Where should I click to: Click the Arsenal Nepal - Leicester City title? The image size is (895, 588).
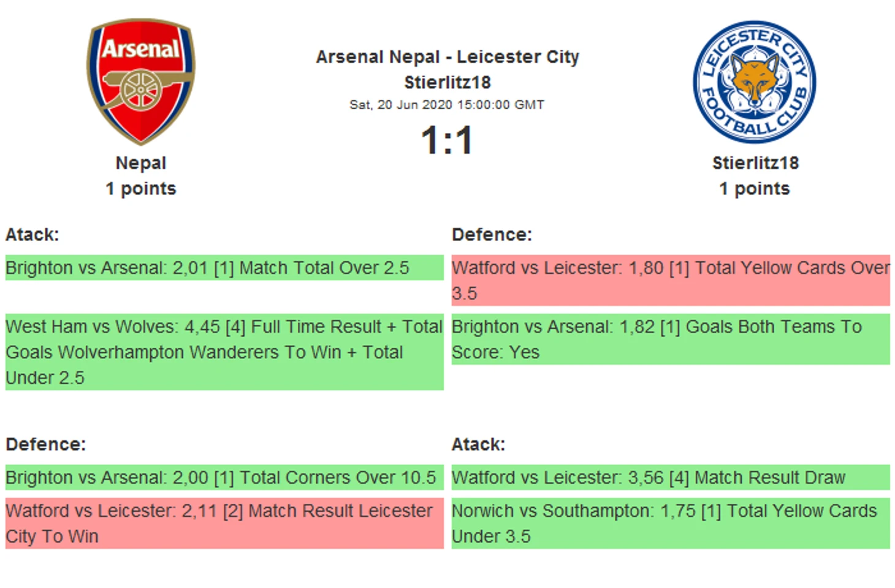click(447, 57)
